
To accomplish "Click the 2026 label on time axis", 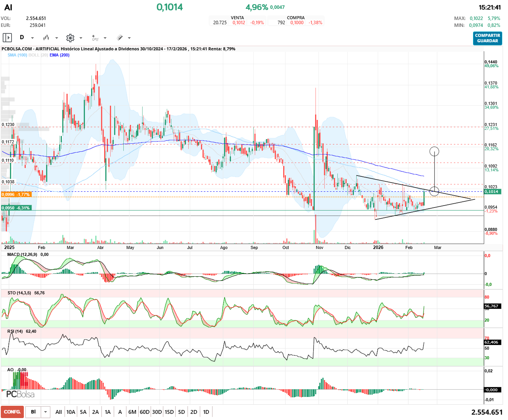I will click(x=378, y=247).
